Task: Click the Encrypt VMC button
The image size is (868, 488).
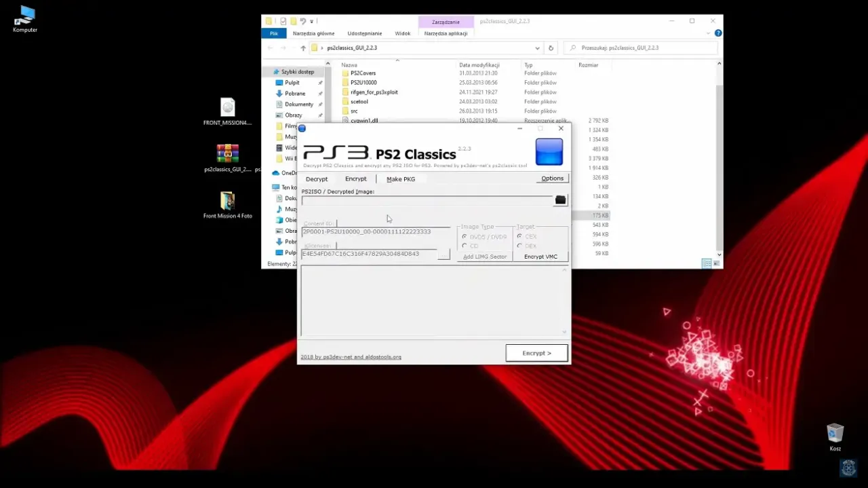Action: pos(541,257)
